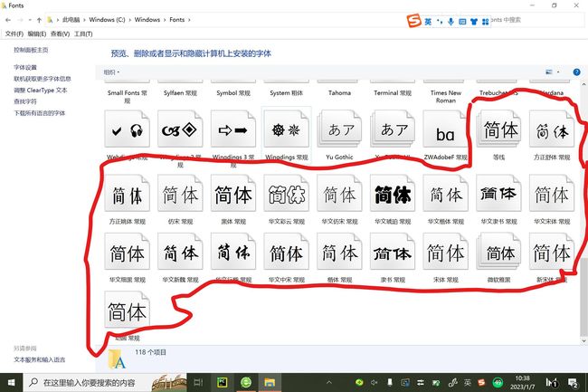
Task: Select the ZWAdobeF font thumbnail
Action: (445, 129)
